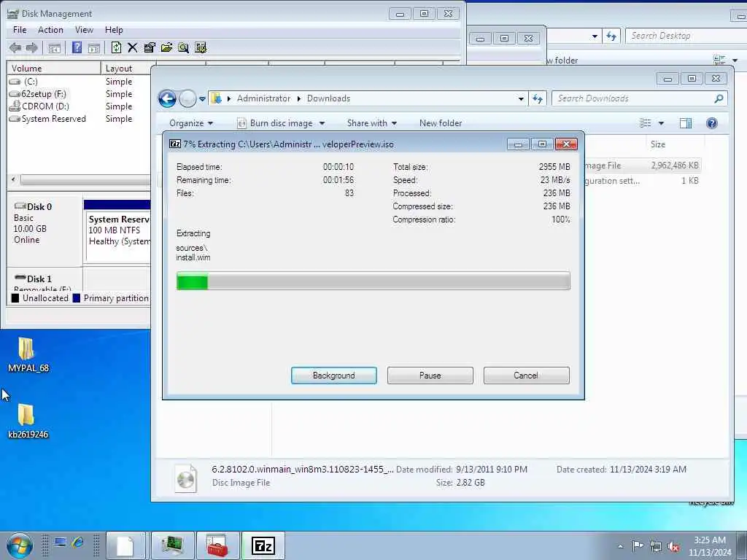Select the 62setup (F:) volume row
Image resolution: width=747 pixels, height=560 pixels.
[79, 94]
